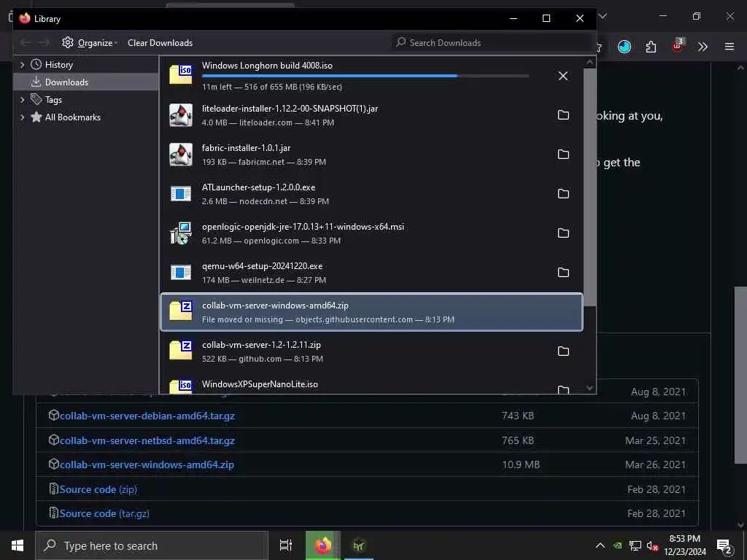This screenshot has height=560, width=747.
Task: Open the uBlock Origin toolbar icon
Action: click(678, 46)
